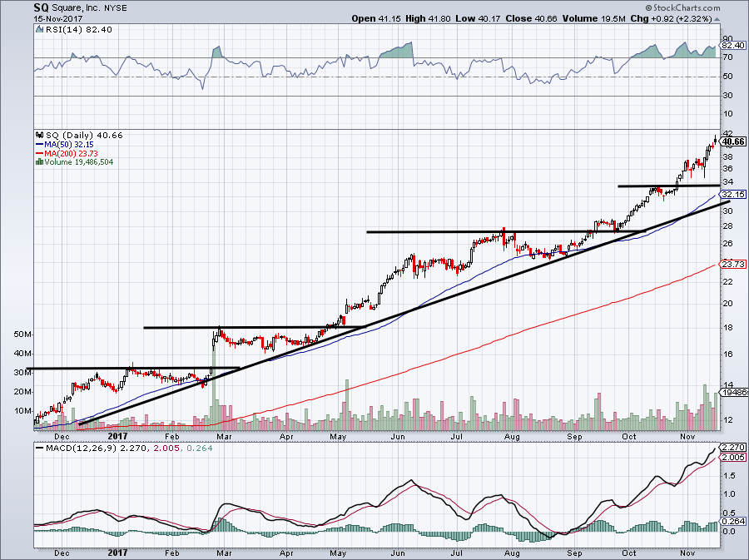This screenshot has width=749, height=560.
Task: Click the Sep label on MACD axis
Action: [574, 553]
